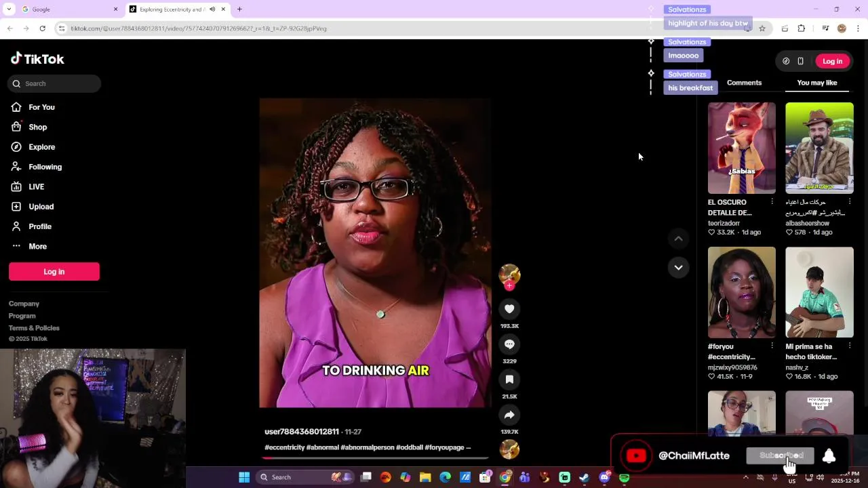This screenshot has width=868, height=488.
Task: Open the get-coins icon near Log in
Action: [x=786, y=61]
